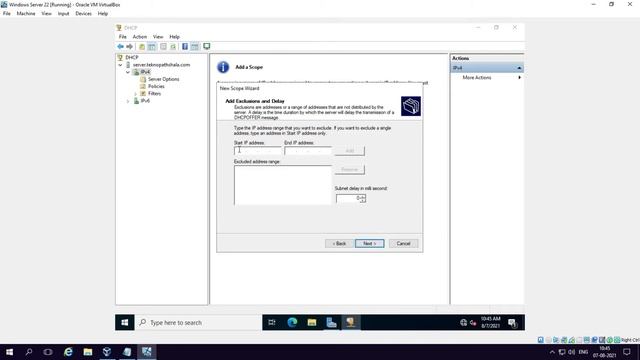The width and height of the screenshot is (640, 360).
Task: Click the subnet delay value field
Action: 348,198
